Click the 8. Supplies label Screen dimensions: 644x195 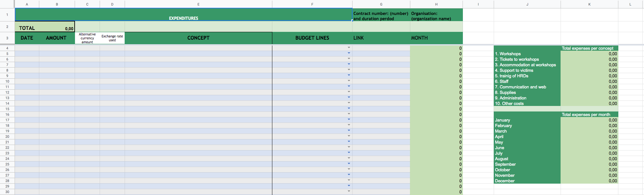pyautogui.click(x=505, y=92)
